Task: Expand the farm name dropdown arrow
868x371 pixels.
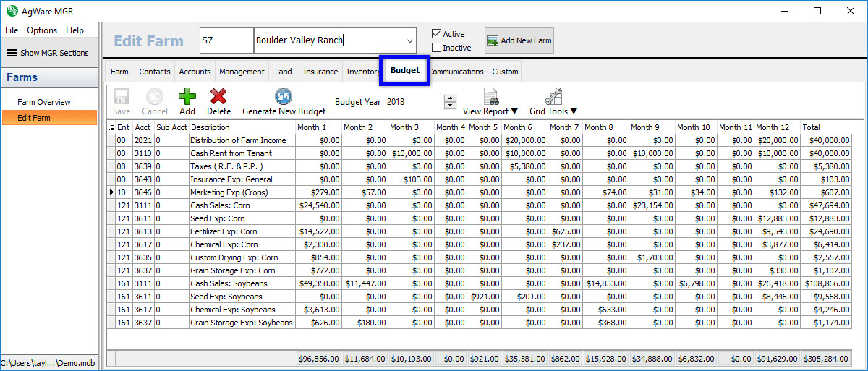Action: pyautogui.click(x=410, y=41)
